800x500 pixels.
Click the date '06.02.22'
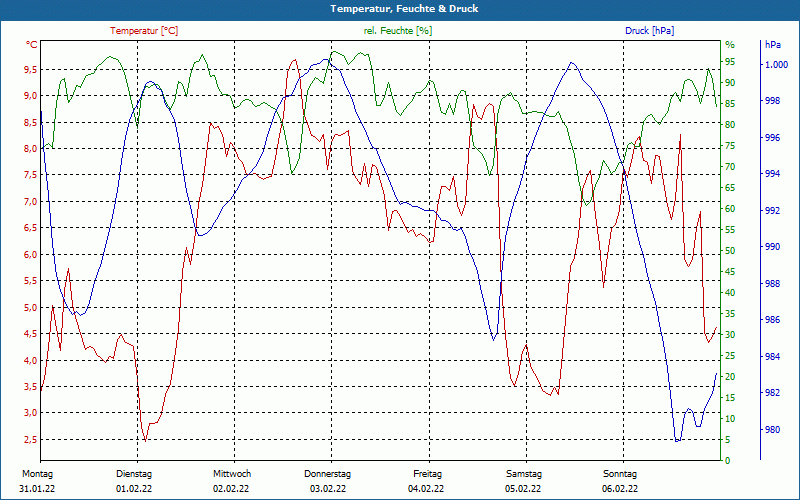pos(620,489)
